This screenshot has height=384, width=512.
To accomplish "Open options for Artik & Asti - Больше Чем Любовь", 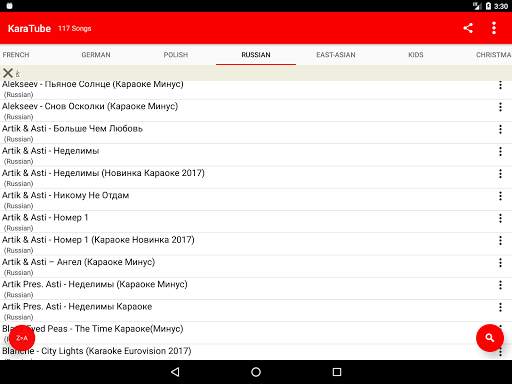I will (x=500, y=129).
